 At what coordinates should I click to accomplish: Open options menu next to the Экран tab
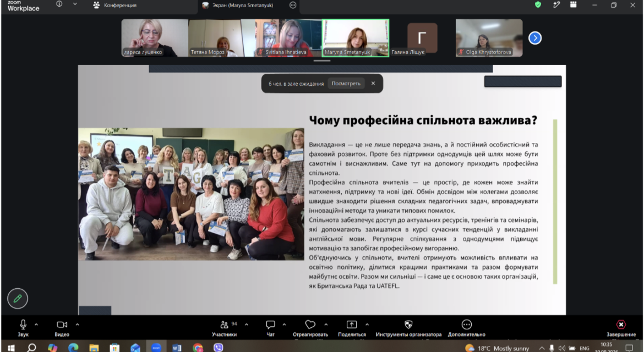coord(293,5)
